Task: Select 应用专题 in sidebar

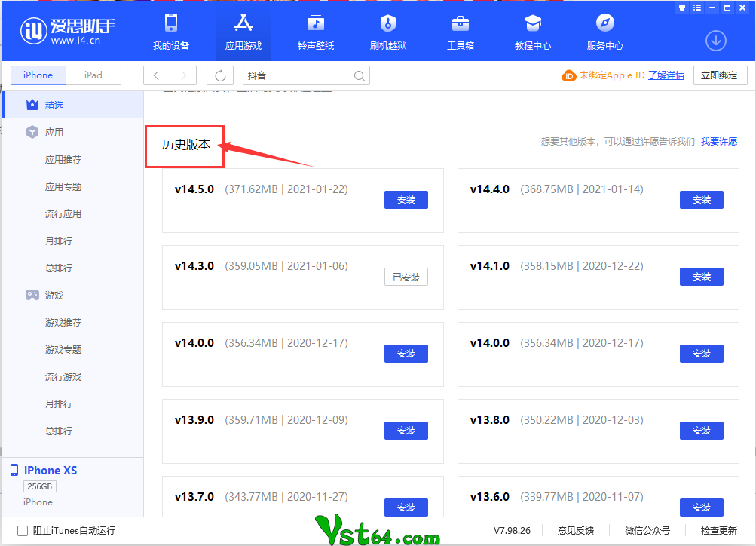Action: tap(63, 187)
